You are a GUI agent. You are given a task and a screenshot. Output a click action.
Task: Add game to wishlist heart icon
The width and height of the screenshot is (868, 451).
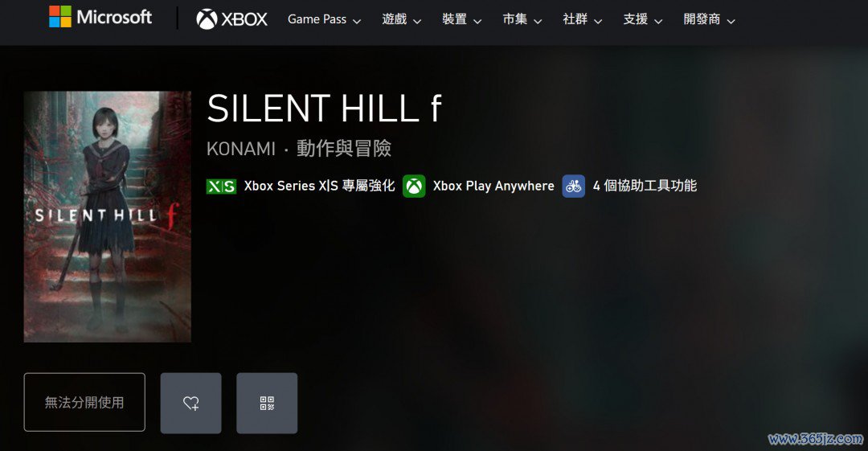[191, 403]
